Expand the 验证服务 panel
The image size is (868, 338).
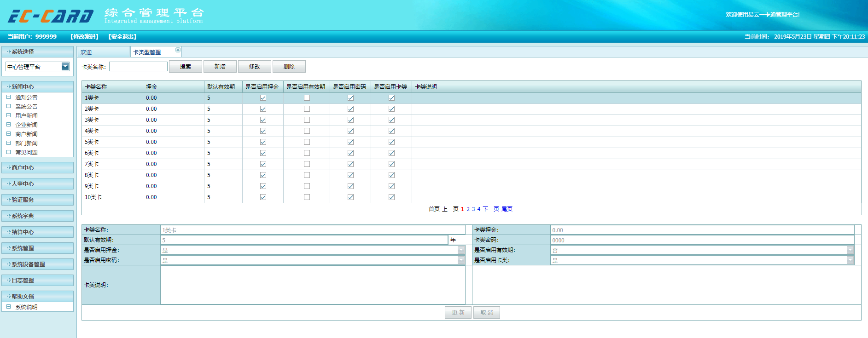coord(38,200)
